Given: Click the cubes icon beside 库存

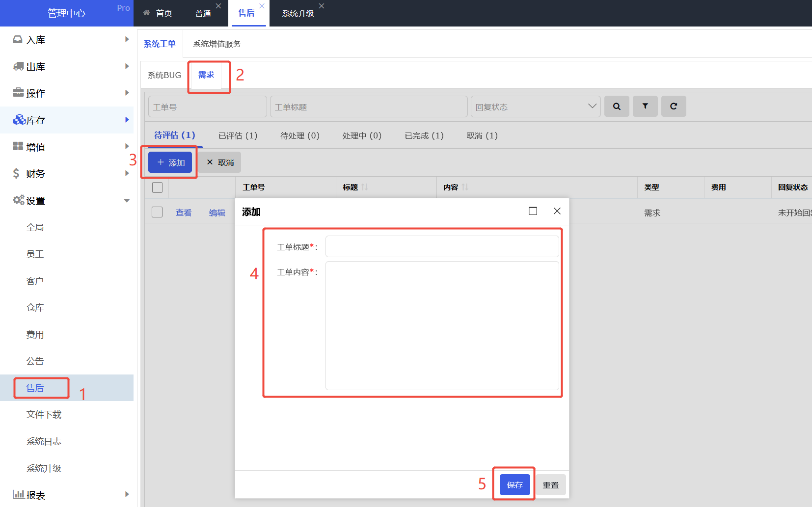Looking at the screenshot, I should click(x=19, y=119).
